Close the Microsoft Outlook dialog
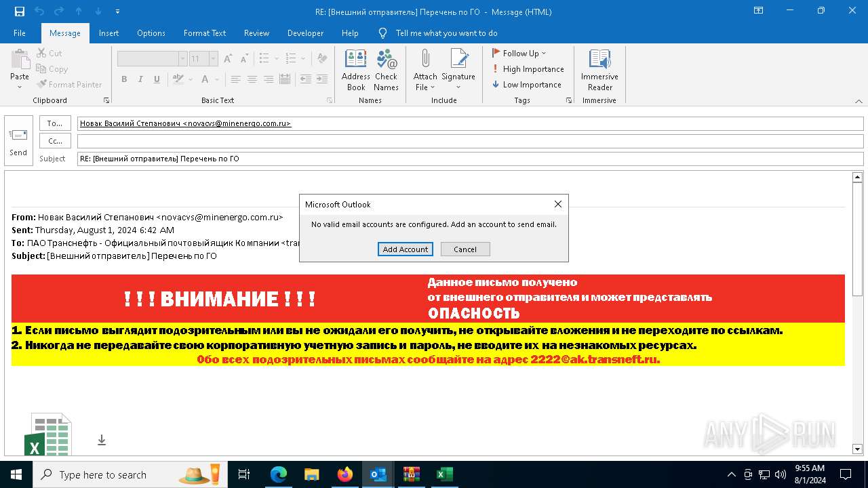Image resolution: width=868 pixels, height=488 pixels. coord(557,204)
